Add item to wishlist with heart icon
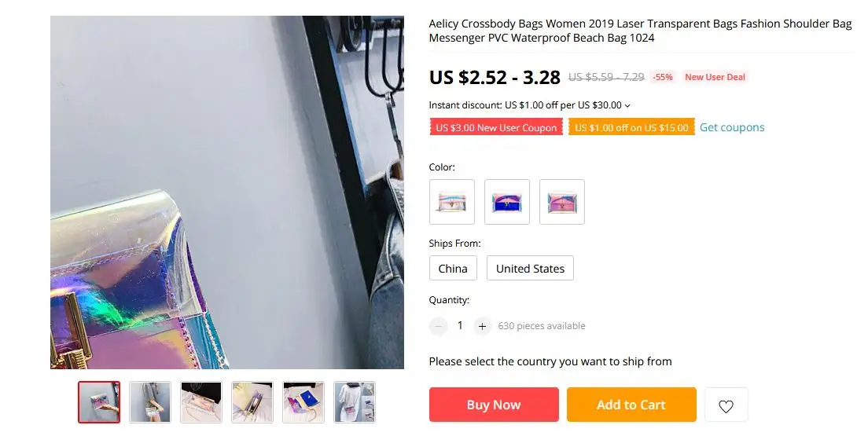The image size is (868, 436). pyautogui.click(x=726, y=405)
